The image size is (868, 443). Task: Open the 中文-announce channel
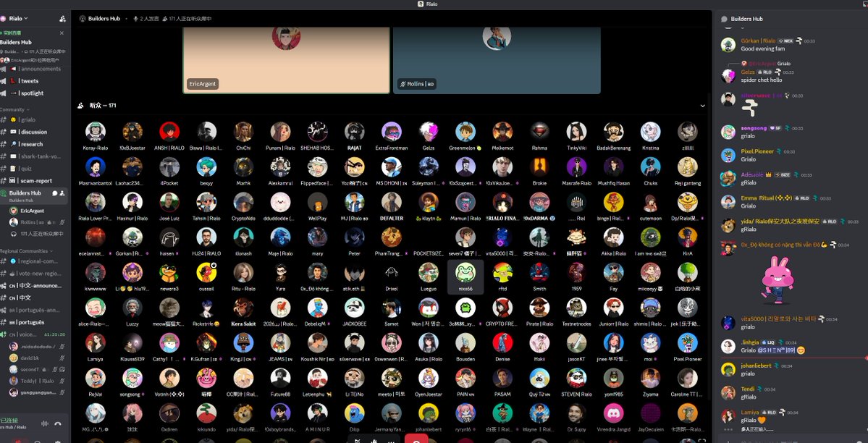(34, 286)
